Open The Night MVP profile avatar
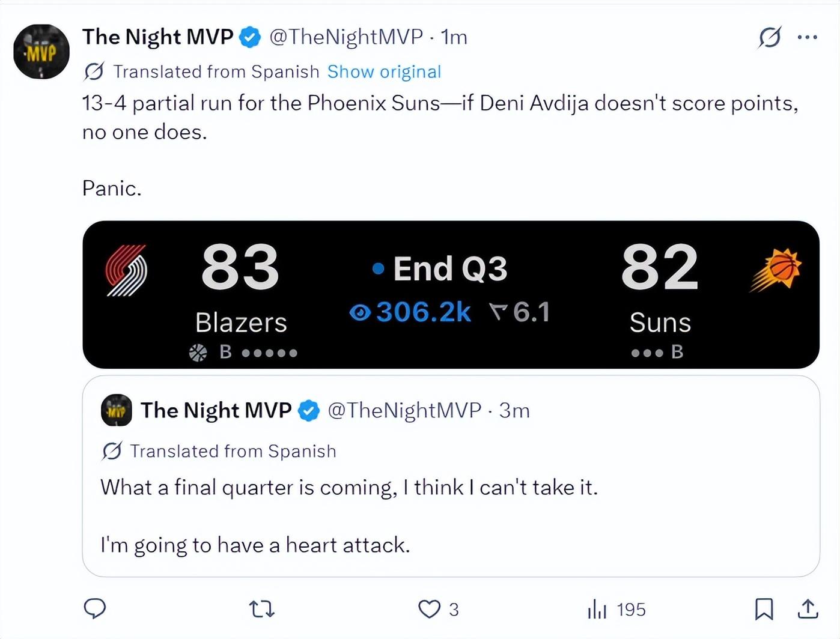This screenshot has width=840, height=639. tap(41, 52)
